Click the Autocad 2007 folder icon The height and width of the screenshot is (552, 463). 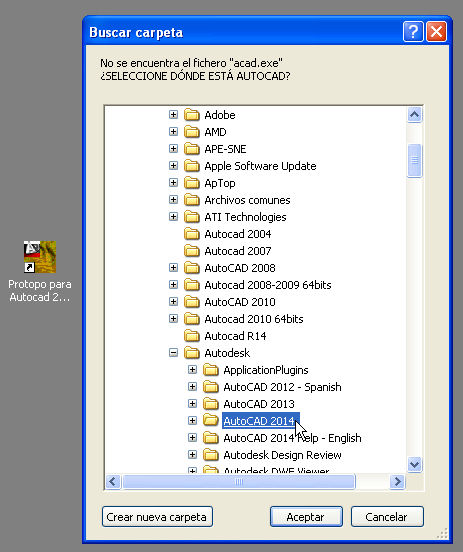click(x=192, y=251)
